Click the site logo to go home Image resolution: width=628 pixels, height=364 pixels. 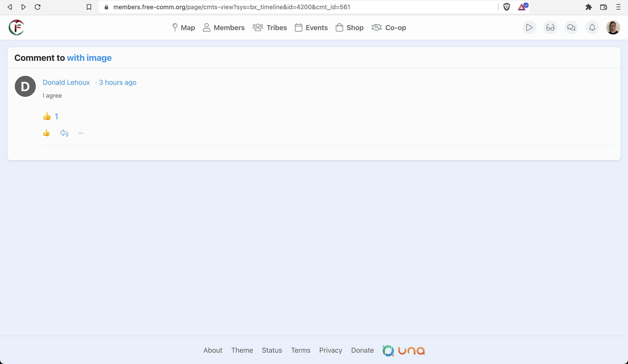16,27
